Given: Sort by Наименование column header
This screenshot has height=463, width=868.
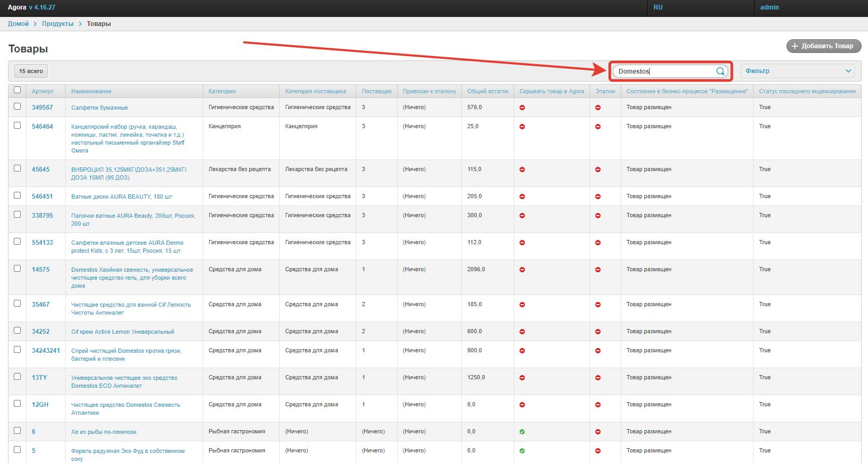Looking at the screenshot, I should tap(92, 91).
